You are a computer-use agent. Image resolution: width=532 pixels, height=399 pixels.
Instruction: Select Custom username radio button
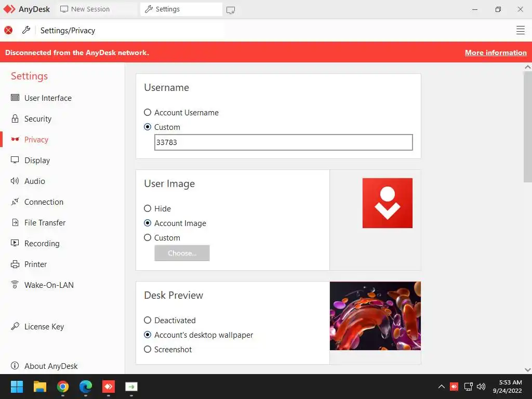148,127
